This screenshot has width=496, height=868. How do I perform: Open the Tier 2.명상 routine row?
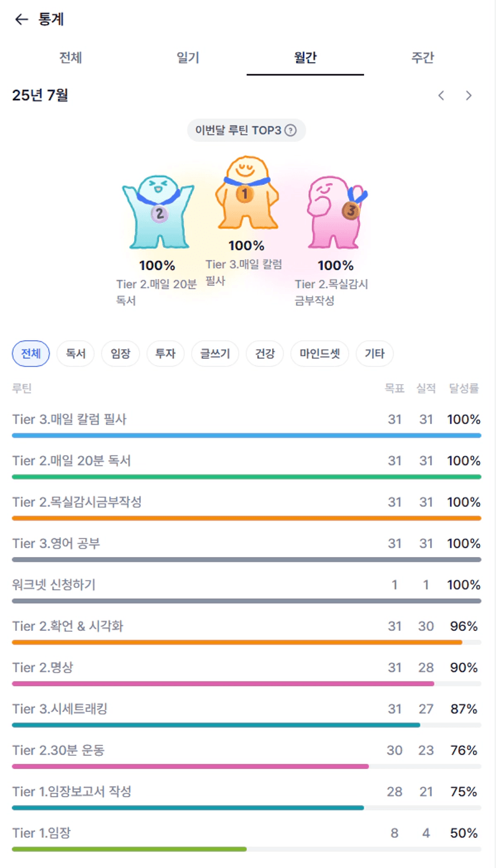[x=247, y=673]
